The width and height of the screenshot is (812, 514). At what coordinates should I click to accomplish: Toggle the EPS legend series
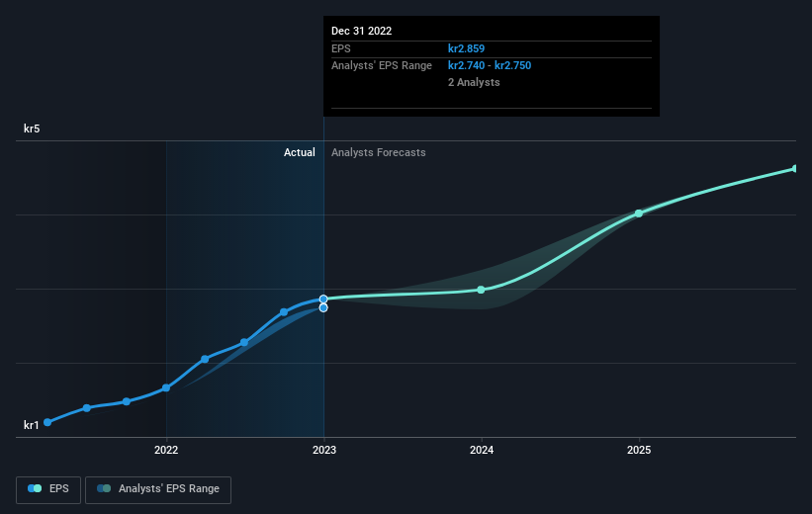click(48, 489)
